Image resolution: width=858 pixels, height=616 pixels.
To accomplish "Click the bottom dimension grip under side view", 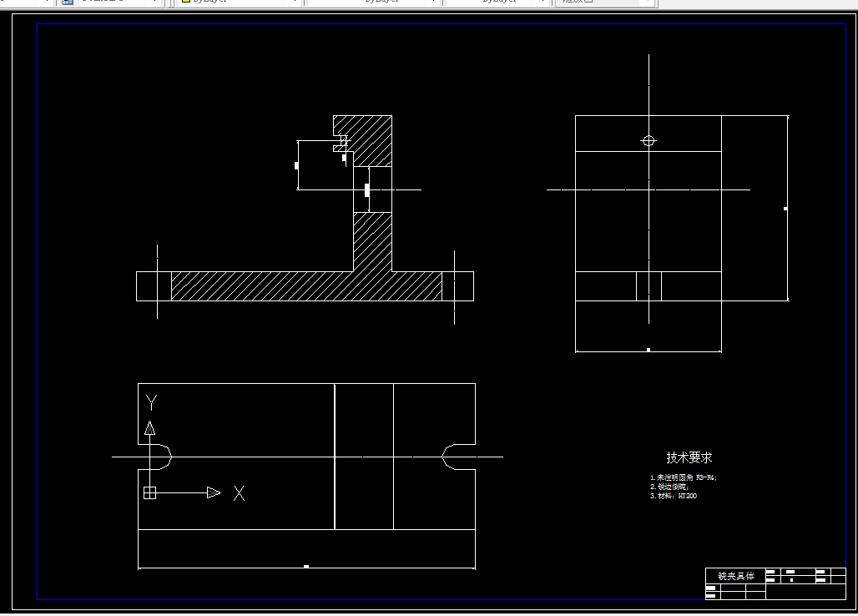I will (649, 350).
